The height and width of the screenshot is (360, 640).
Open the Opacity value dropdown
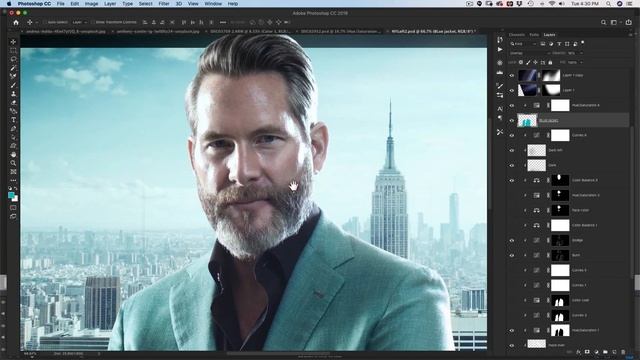581,53
